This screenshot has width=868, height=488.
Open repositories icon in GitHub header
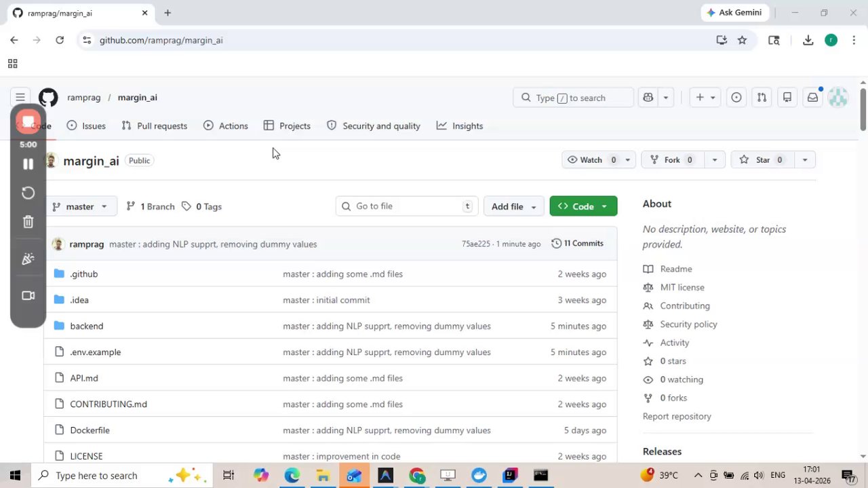[x=787, y=98]
